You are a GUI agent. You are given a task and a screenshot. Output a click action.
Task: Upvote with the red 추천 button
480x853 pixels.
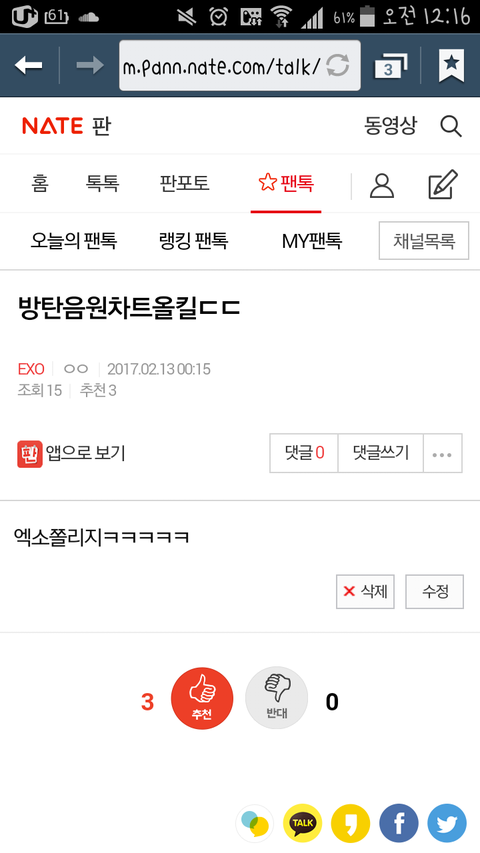click(202, 698)
